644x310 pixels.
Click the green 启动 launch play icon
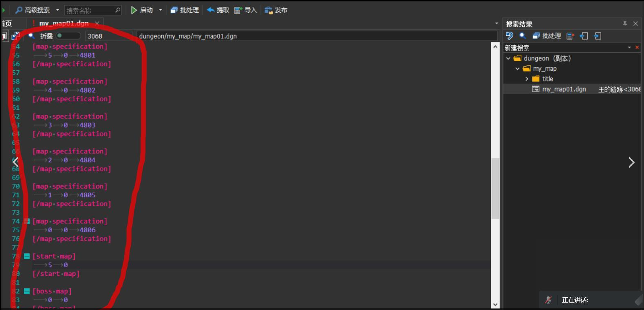point(134,10)
